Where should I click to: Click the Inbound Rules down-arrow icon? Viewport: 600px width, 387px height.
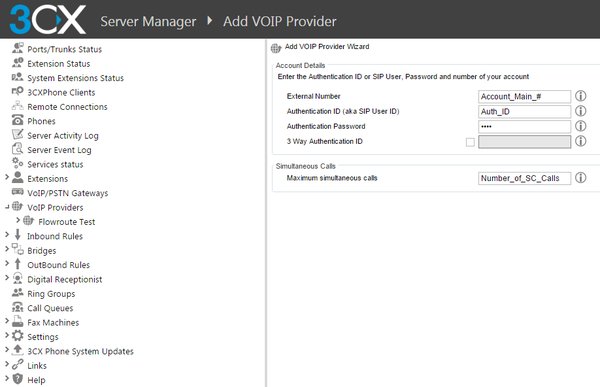click(x=18, y=235)
